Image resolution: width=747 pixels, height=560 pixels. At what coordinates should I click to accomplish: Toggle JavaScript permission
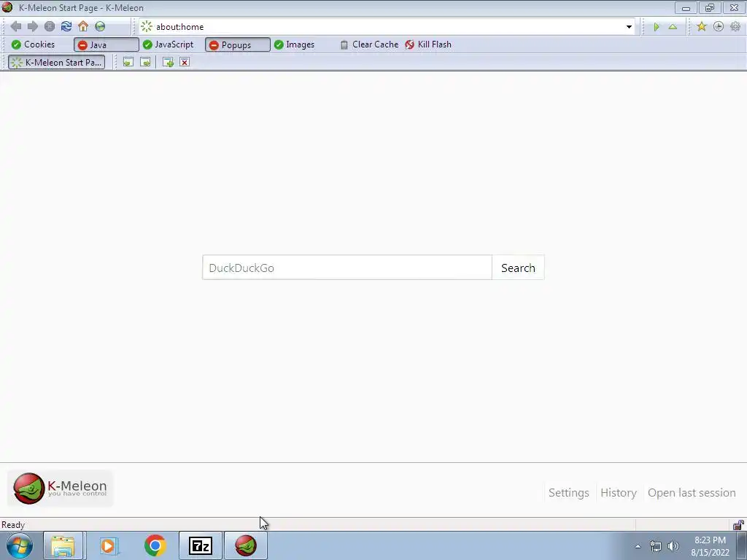(169, 44)
